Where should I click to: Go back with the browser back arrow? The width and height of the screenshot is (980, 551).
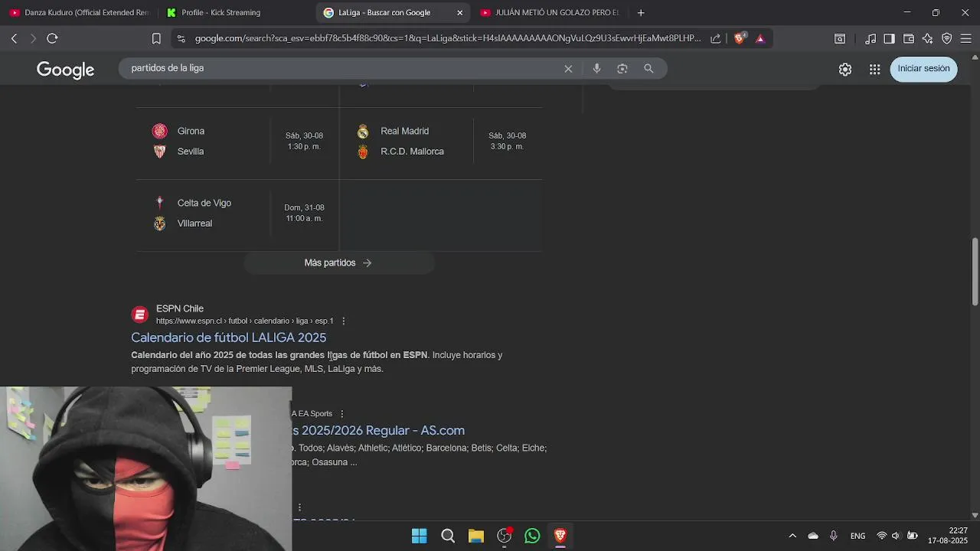click(14, 38)
